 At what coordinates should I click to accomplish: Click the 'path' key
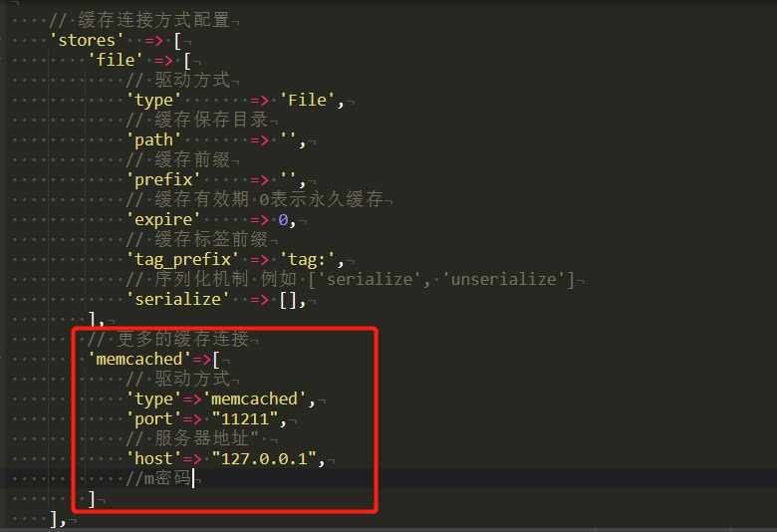[153, 140]
